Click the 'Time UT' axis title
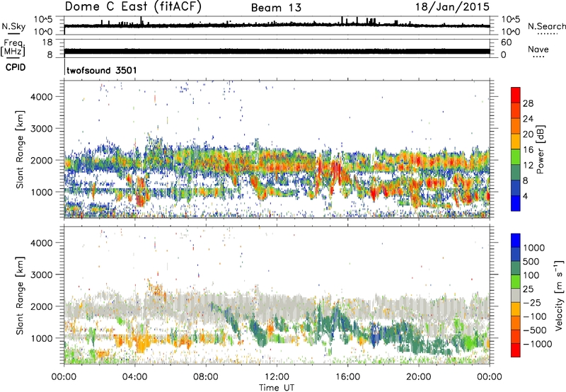 point(277,388)
